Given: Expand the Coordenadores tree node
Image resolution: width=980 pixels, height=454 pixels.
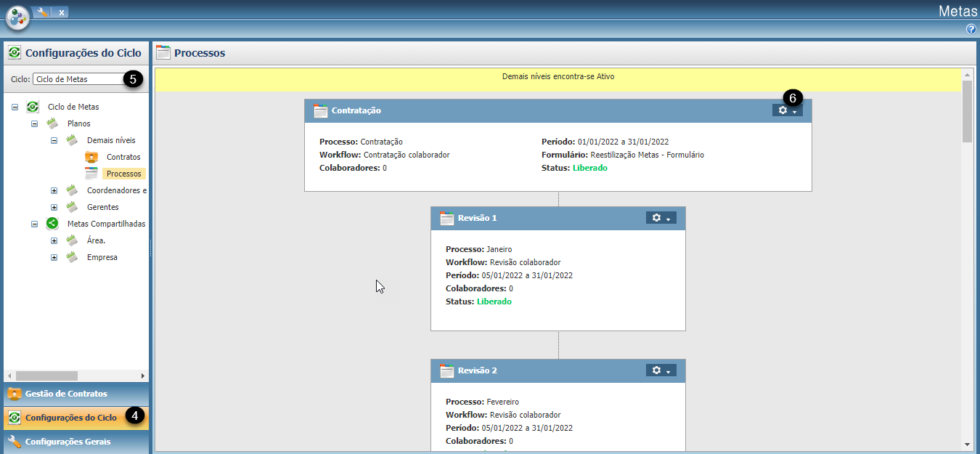Looking at the screenshot, I should (x=54, y=190).
